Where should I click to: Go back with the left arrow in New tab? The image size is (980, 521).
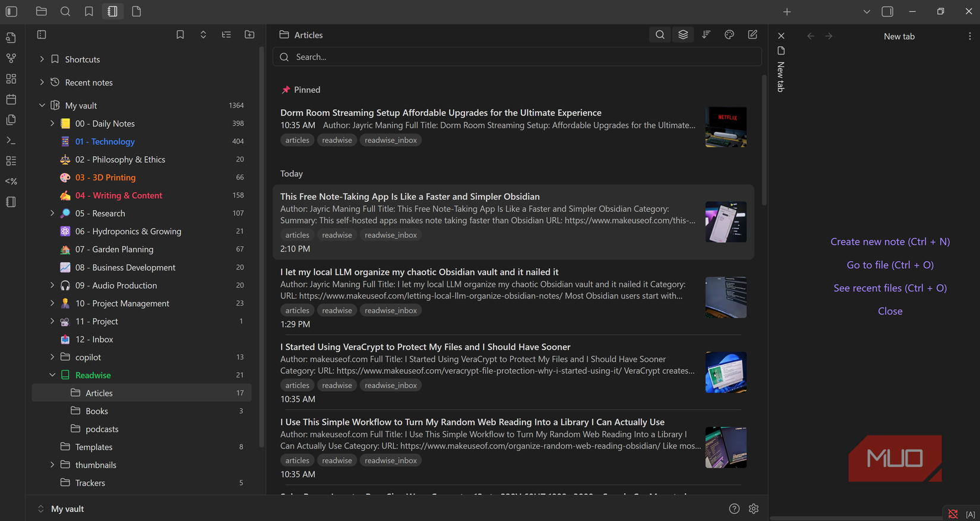click(x=811, y=36)
